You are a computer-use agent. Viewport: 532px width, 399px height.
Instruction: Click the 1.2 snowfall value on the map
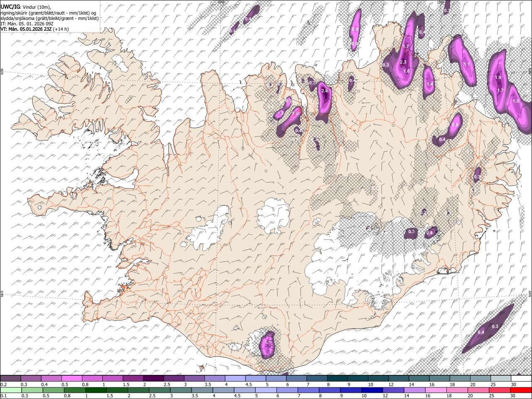280,113
